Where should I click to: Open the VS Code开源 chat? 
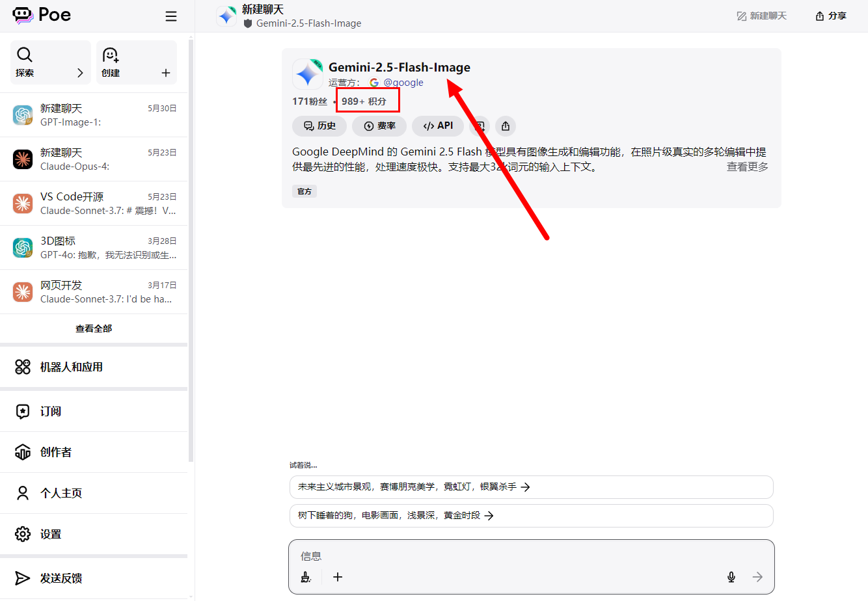pos(94,204)
